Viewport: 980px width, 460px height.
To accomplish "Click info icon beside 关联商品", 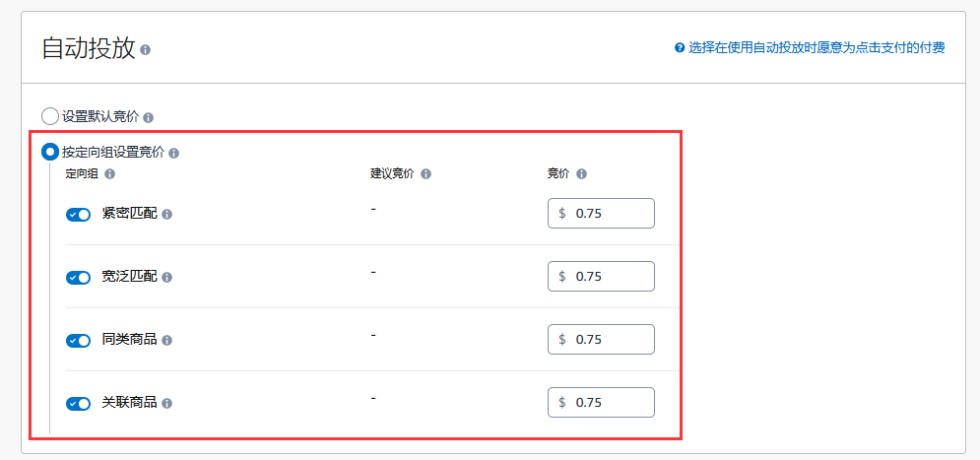I will (x=166, y=404).
